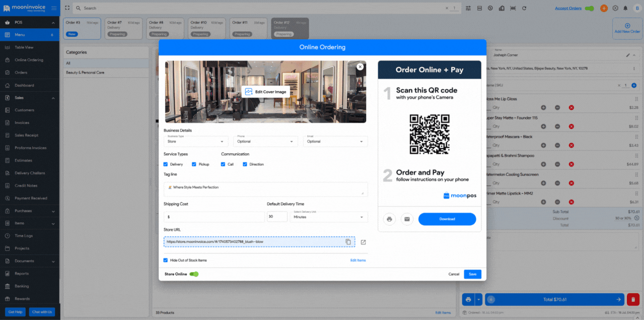Viewport: 644px width, 320px height.
Task: Open the Business Type dropdown
Action: tap(196, 141)
